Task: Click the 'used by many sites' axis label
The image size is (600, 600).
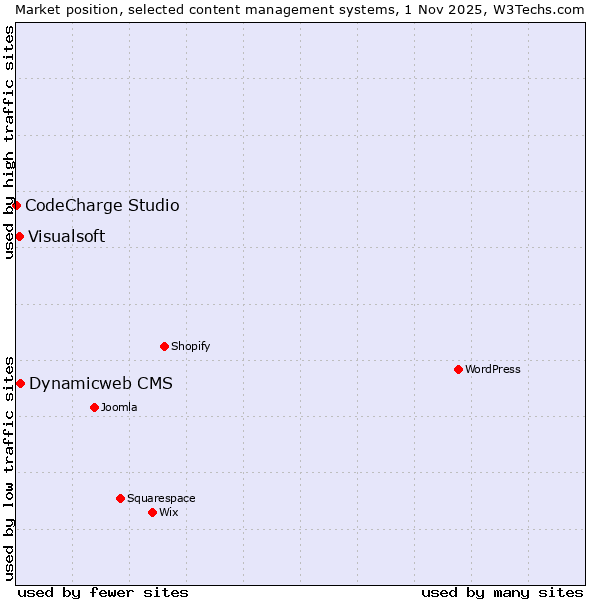Action: (502, 592)
